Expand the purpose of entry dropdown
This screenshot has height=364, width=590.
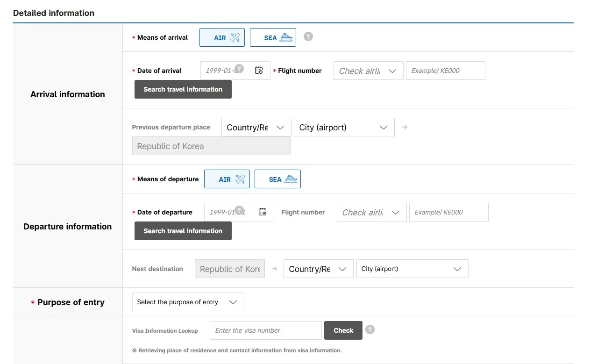[x=188, y=302]
